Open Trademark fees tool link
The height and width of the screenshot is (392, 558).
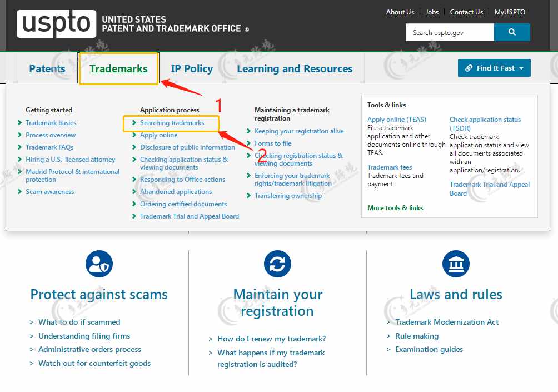390,167
